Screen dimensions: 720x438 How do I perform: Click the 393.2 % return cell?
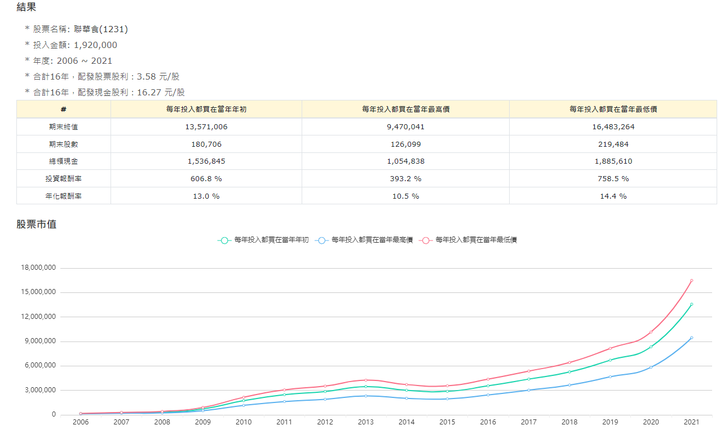[405, 179]
